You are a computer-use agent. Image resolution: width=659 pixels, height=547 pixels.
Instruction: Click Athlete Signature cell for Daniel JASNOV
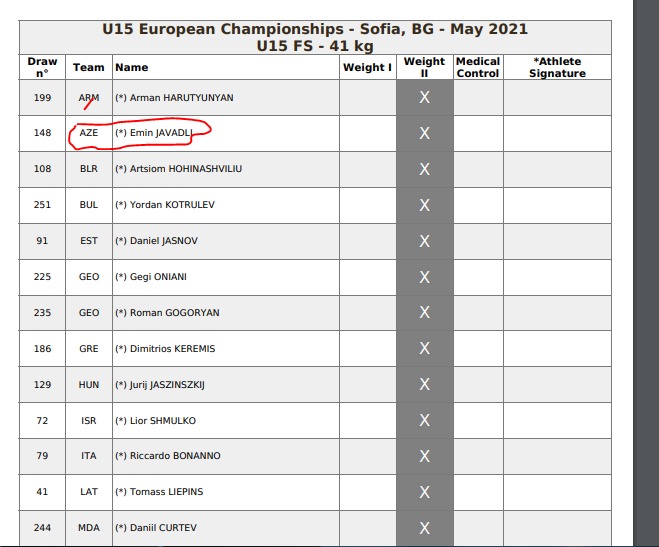[557, 241]
